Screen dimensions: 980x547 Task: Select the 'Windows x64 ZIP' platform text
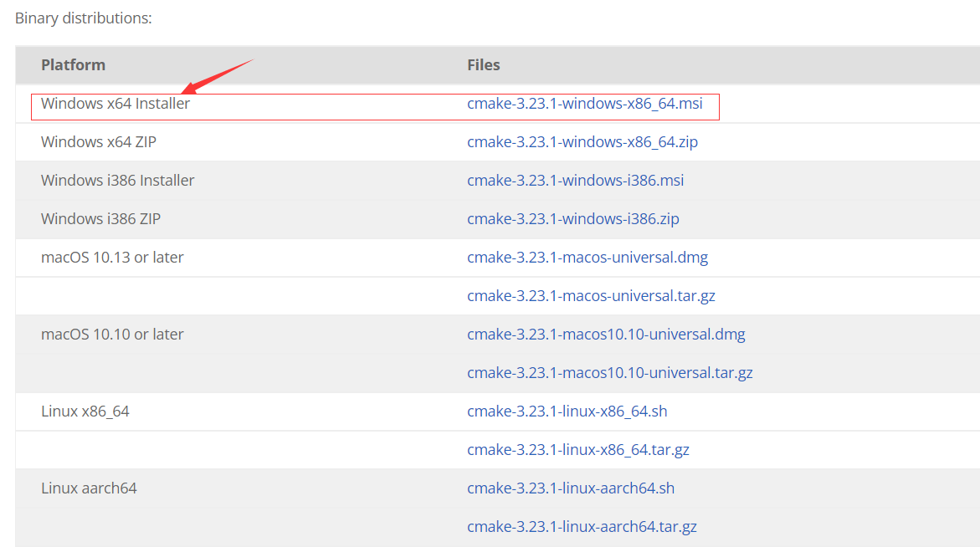pos(99,142)
